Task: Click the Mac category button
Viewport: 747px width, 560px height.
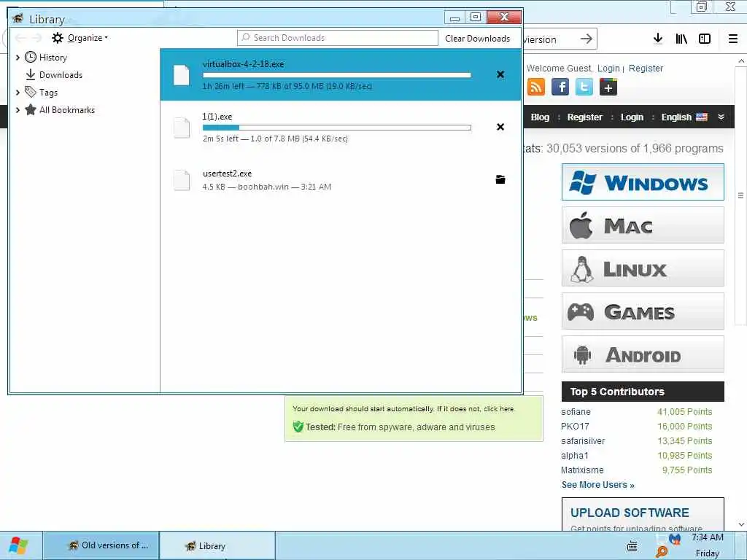Action: [x=643, y=225]
